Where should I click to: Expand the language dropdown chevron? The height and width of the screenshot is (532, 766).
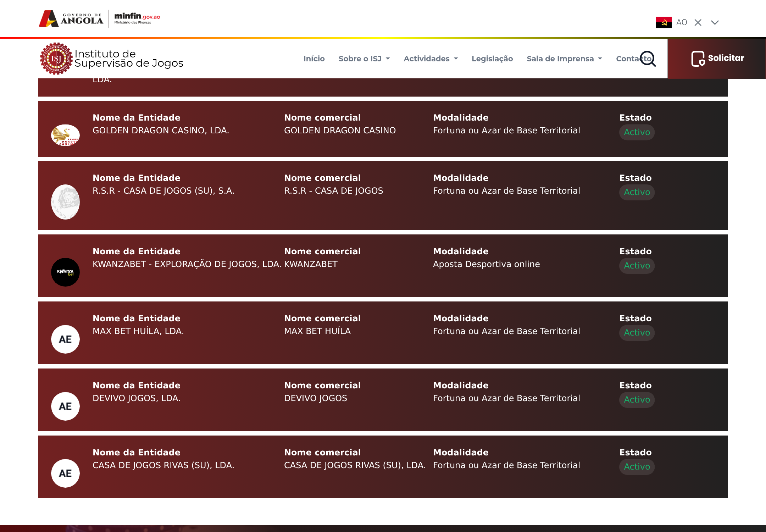point(715,22)
